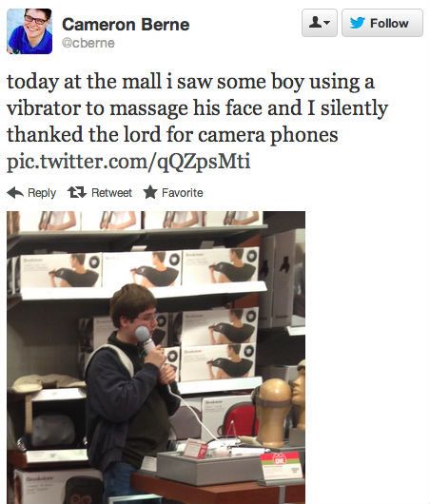Open Cameron Berne's profile avatar

click(29, 31)
